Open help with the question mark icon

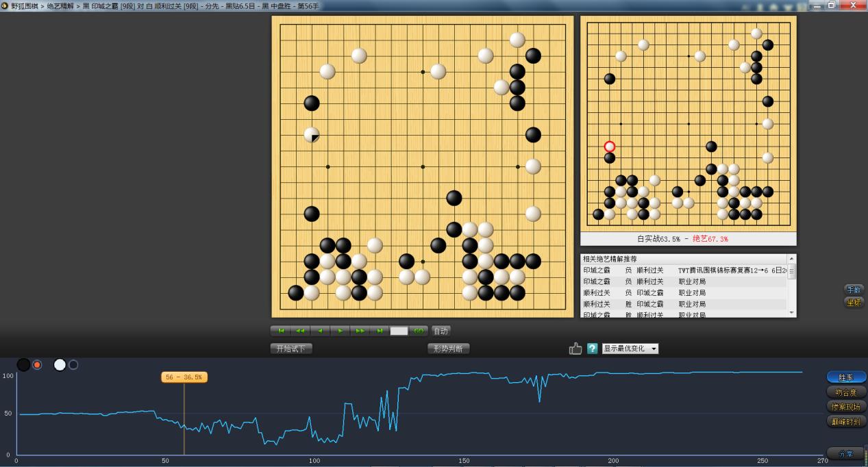[593, 349]
